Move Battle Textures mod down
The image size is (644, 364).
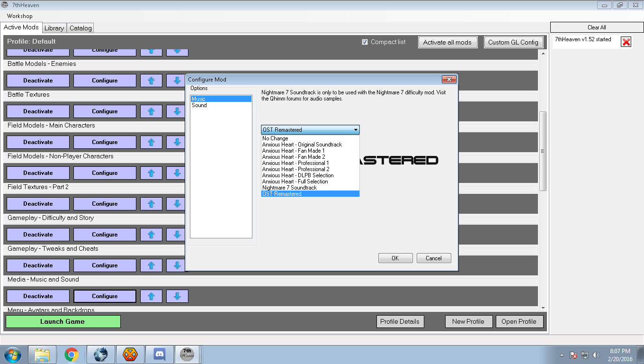pyautogui.click(x=176, y=111)
